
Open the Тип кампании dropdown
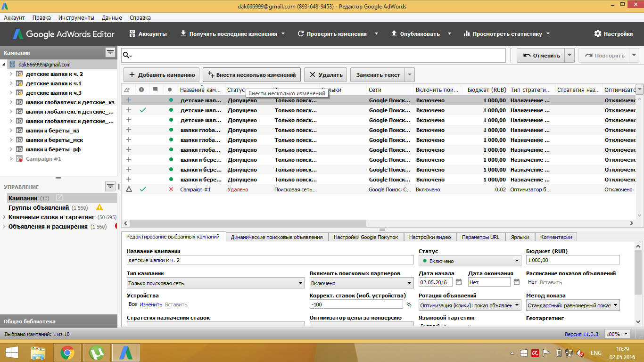(216, 283)
